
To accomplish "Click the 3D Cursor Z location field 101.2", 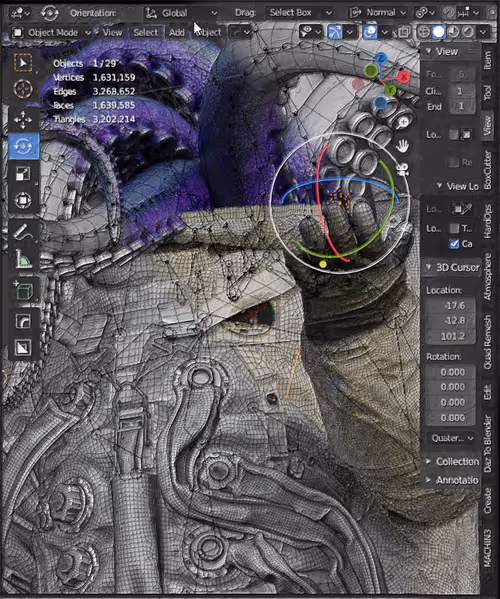I will coord(451,336).
